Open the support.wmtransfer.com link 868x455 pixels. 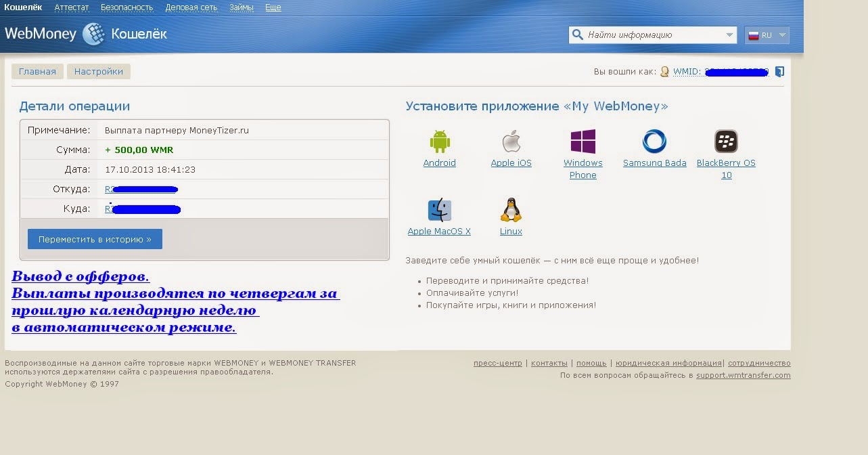click(744, 375)
